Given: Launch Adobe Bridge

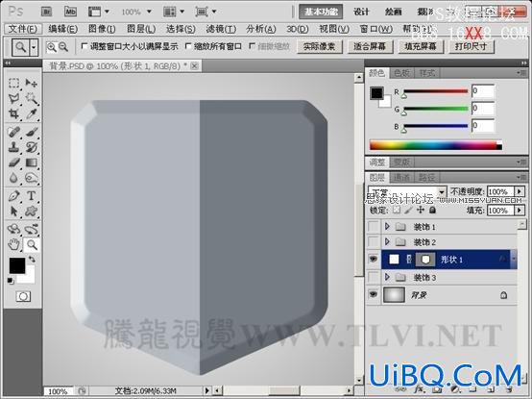Looking at the screenshot, I should (x=46, y=12).
